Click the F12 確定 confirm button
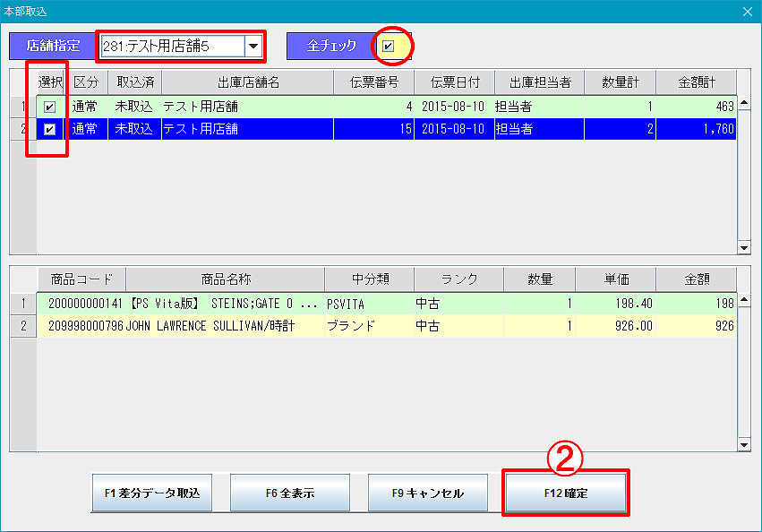This screenshot has width=762, height=532. [565, 493]
